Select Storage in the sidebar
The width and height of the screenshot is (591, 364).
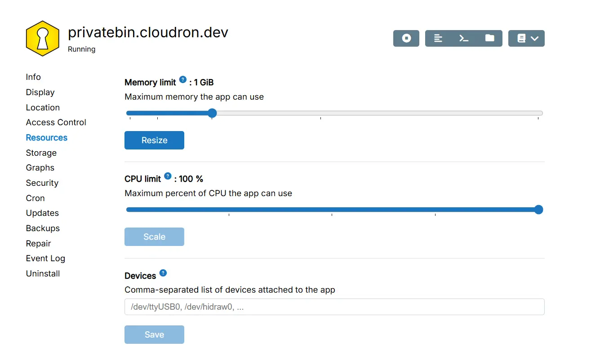[41, 153]
